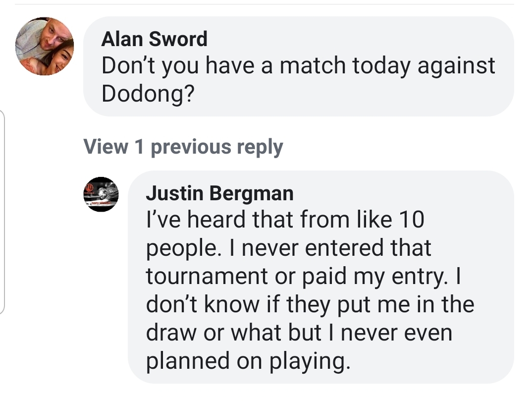Click the "people. I never entered that" line
The image size is (532, 401).
[288, 248]
